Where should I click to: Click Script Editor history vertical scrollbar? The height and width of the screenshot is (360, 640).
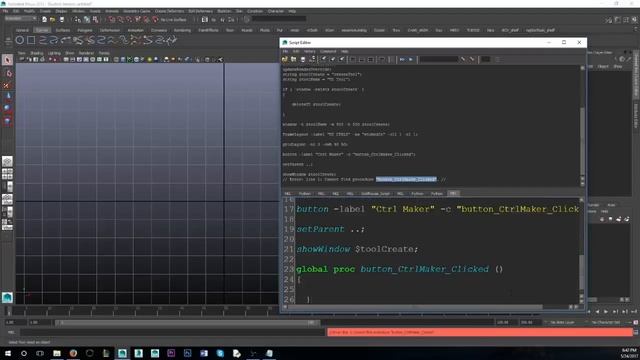pos(582,127)
